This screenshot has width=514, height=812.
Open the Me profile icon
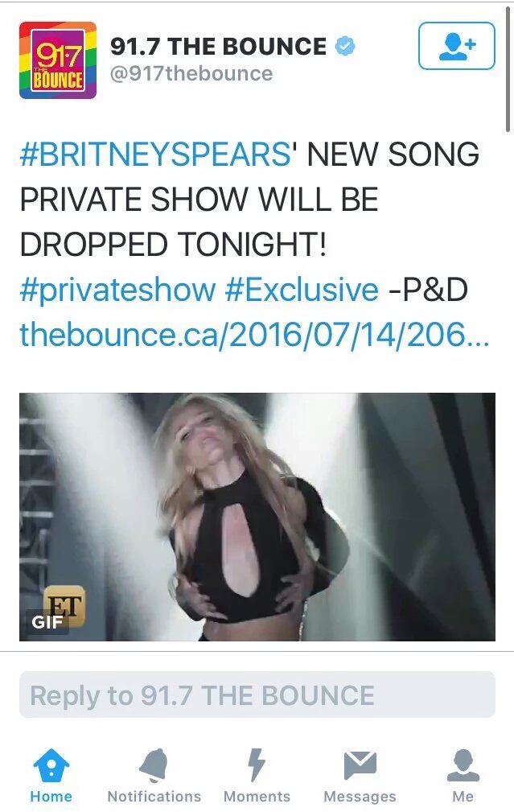coord(463,765)
